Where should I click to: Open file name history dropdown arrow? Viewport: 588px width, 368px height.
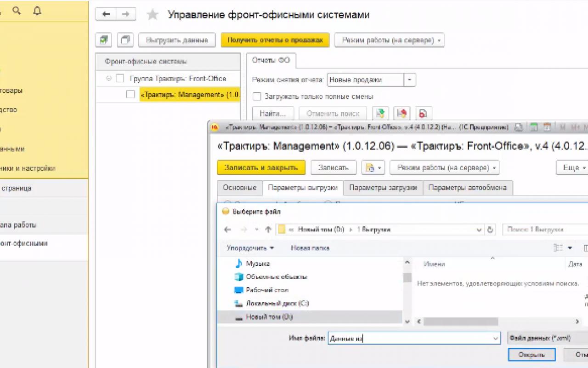(496, 338)
